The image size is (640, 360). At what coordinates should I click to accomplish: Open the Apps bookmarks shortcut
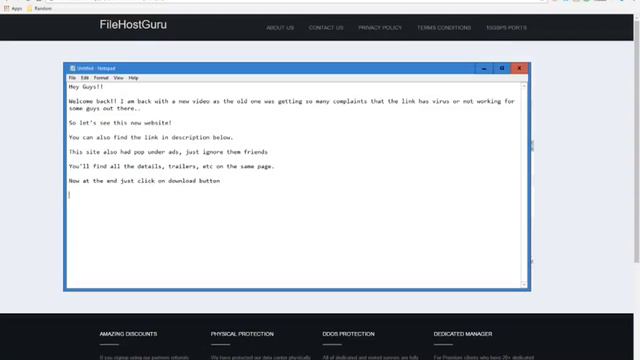13,8
